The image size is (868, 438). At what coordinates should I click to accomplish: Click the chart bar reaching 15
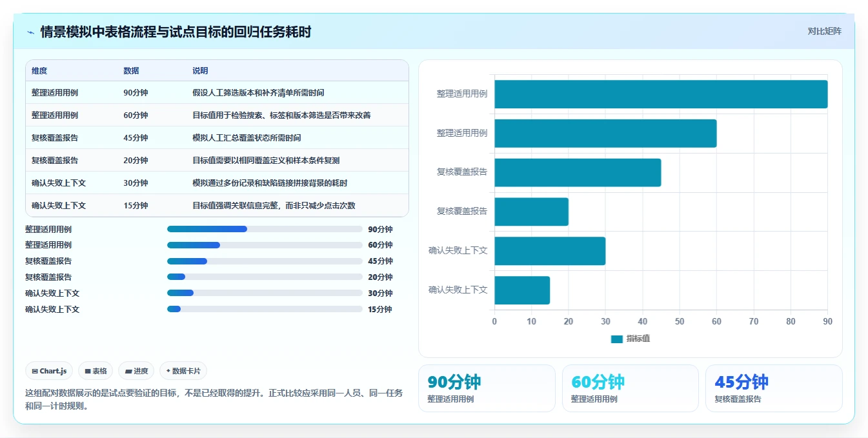click(522, 290)
